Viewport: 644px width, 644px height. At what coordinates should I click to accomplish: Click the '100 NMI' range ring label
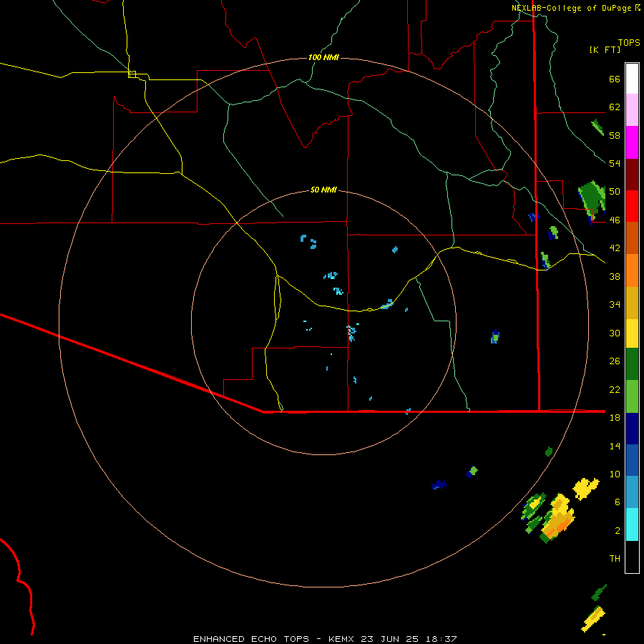(323, 57)
